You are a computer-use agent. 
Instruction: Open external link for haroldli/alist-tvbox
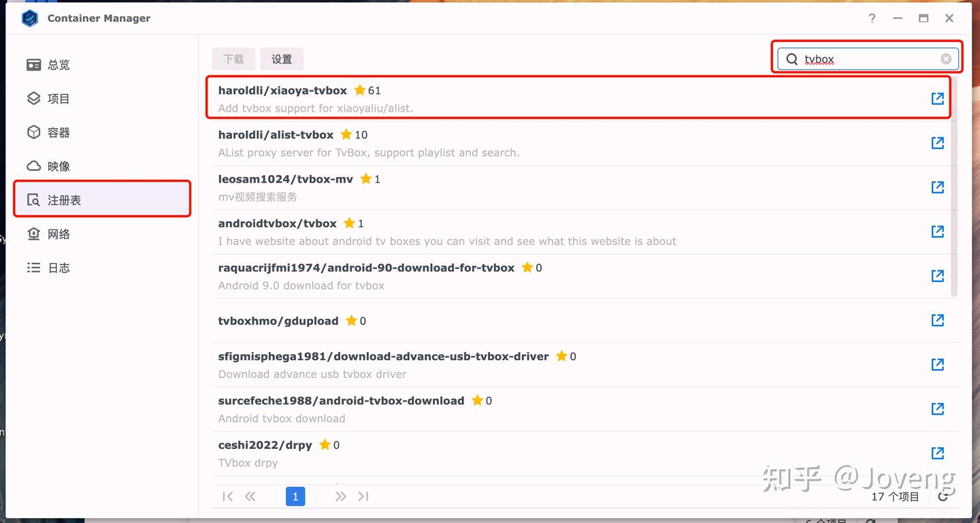[938, 143]
